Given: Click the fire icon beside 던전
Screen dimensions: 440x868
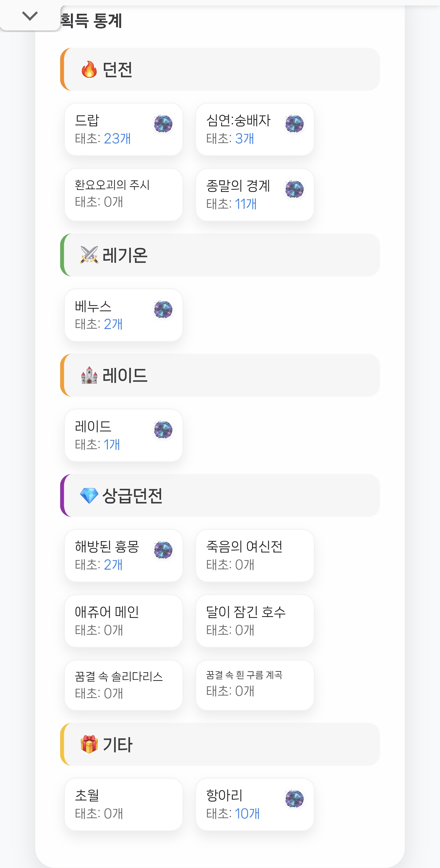Looking at the screenshot, I should point(89,70).
